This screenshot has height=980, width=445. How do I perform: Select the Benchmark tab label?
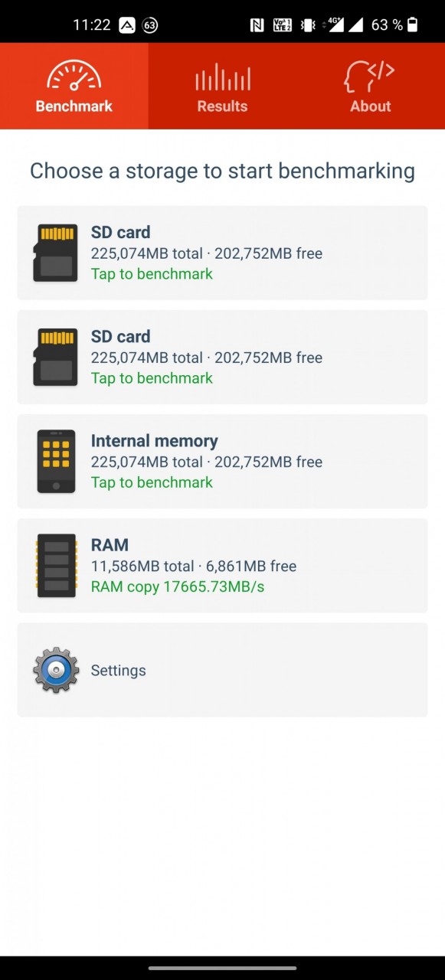click(x=74, y=106)
